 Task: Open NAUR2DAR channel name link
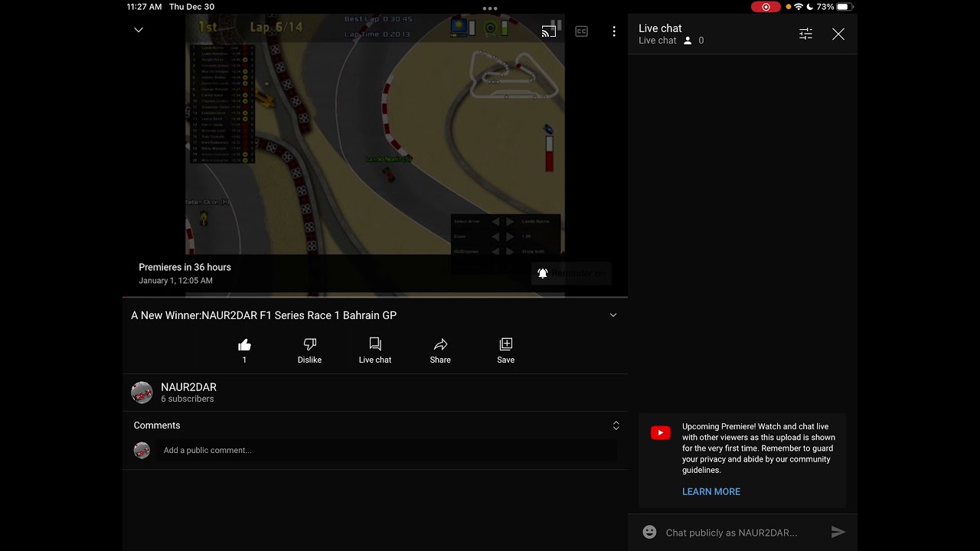[188, 387]
